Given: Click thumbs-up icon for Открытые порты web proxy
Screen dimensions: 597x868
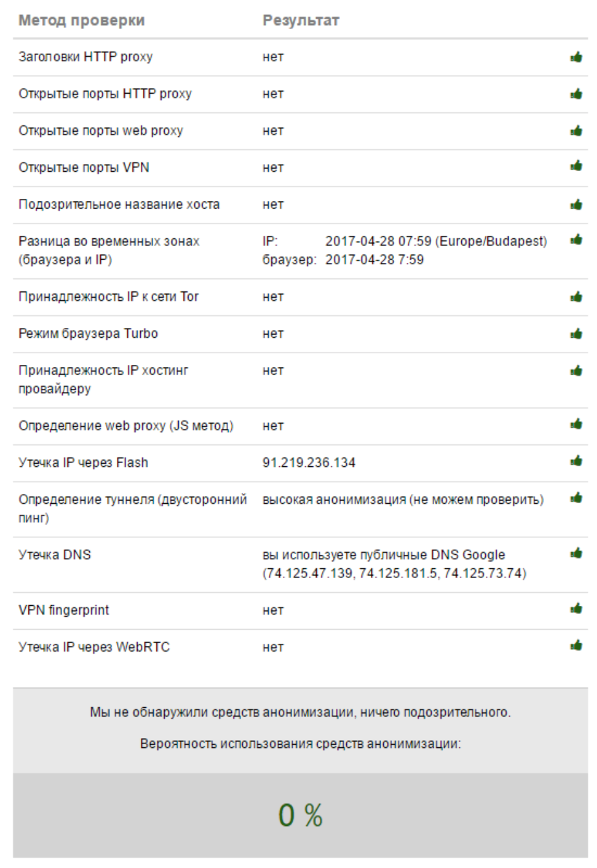Looking at the screenshot, I should (576, 131).
